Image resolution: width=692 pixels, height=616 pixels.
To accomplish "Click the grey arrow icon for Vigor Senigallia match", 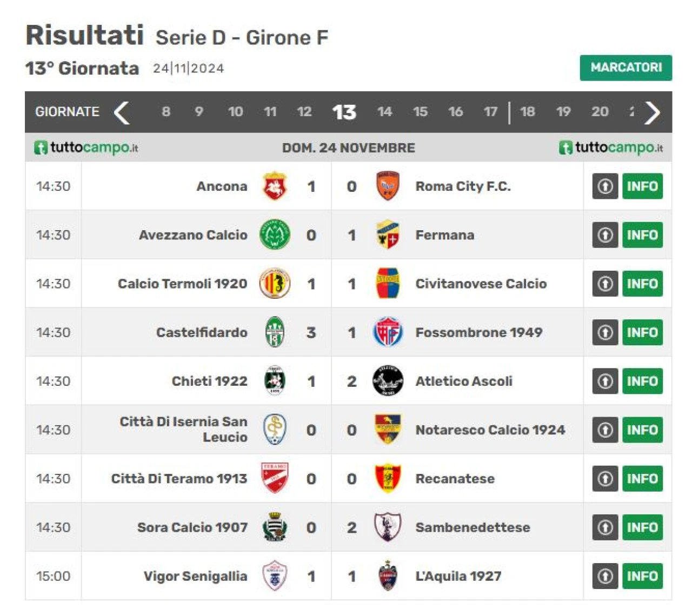I will 605,576.
